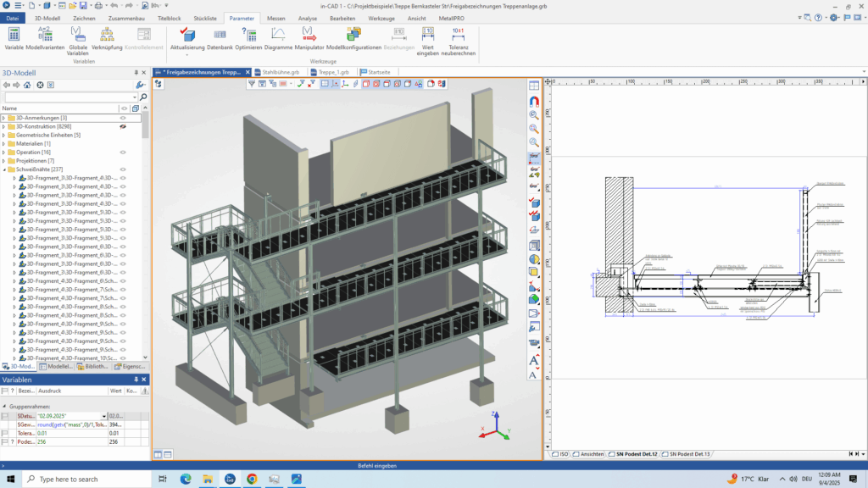
Task: Open Modellkonfigurationen from the ribbon
Action: coord(353,34)
